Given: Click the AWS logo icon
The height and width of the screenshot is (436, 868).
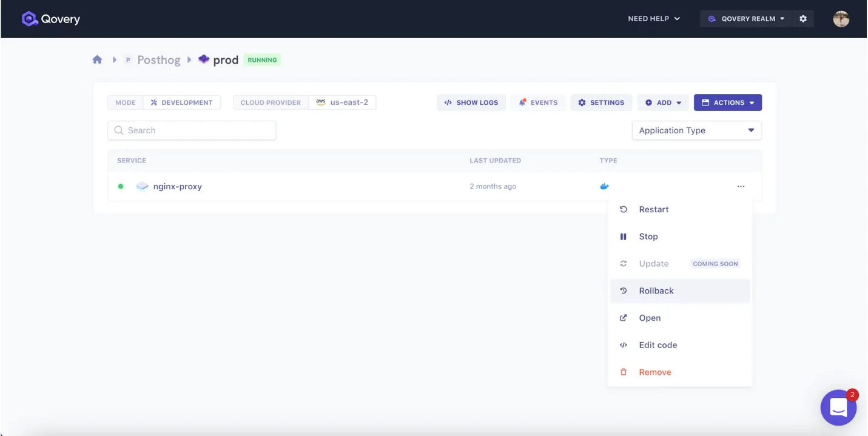Looking at the screenshot, I should [321, 102].
